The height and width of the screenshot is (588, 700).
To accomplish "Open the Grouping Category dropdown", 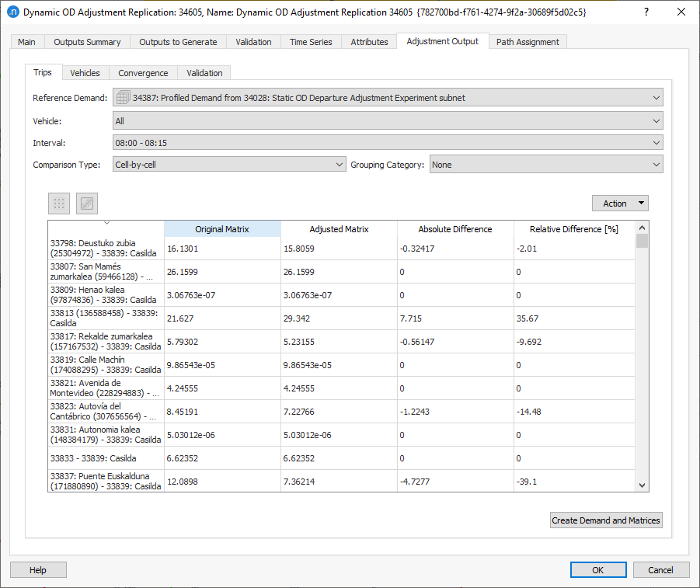I will (545, 165).
